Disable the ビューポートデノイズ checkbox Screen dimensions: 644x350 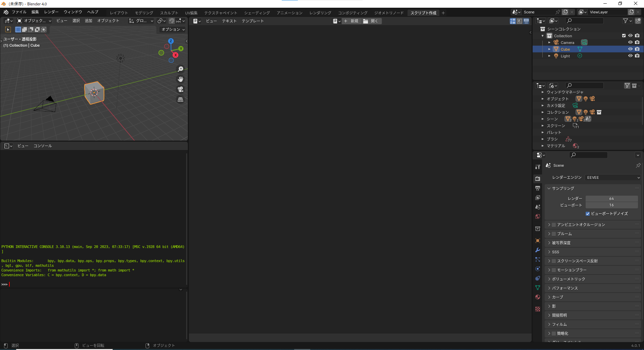coord(588,214)
